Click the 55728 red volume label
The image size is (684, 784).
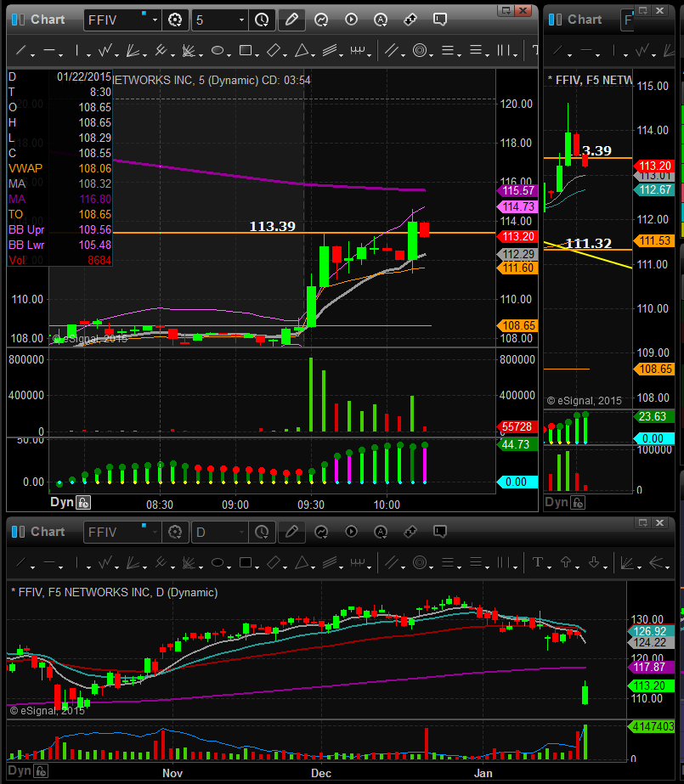coord(517,426)
